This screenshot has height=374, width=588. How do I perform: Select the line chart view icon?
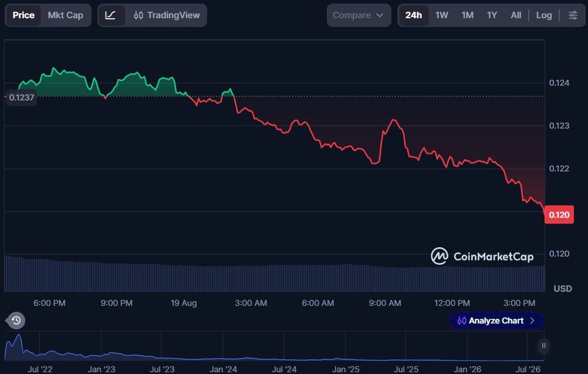111,15
